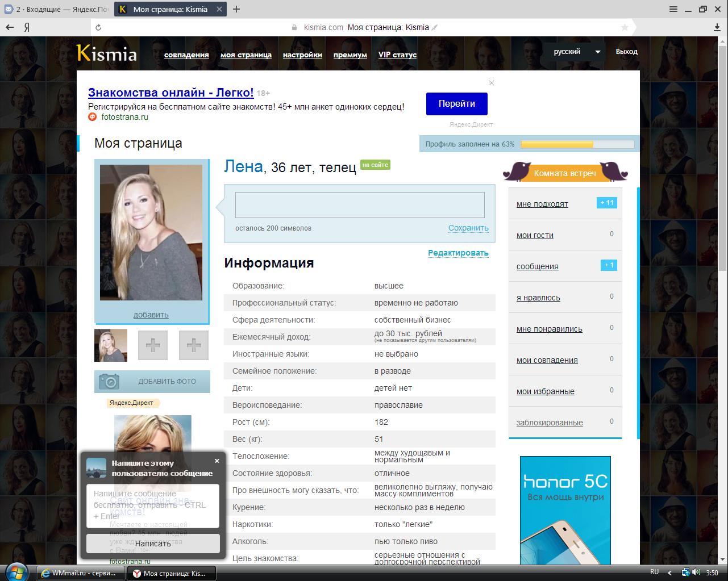Click the volume icon in system tray
The height and width of the screenshot is (581, 728).
[696, 572]
